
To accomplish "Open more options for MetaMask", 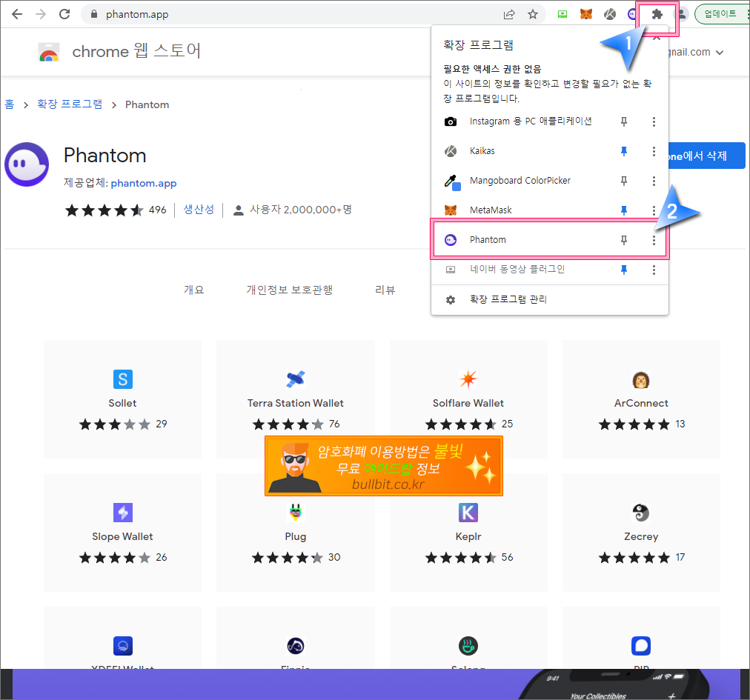I will pos(654,210).
